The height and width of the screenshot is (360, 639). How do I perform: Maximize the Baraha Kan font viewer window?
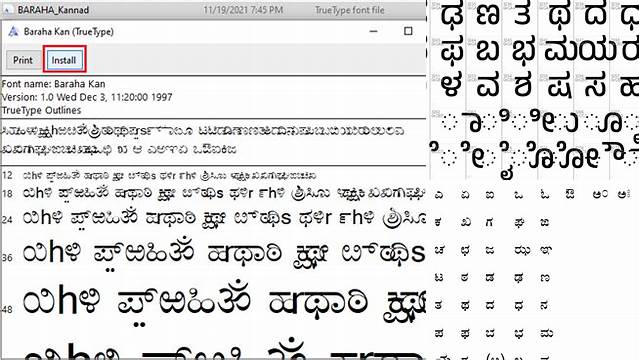[408, 31]
